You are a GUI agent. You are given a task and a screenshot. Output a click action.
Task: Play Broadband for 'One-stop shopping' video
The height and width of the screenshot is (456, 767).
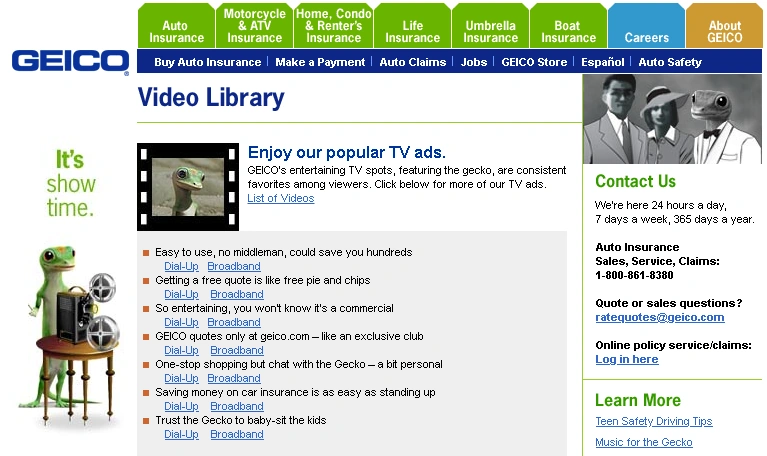point(234,378)
